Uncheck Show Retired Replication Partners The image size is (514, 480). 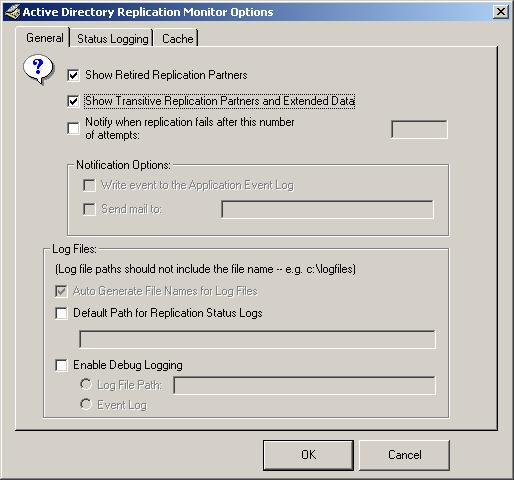(x=73, y=75)
